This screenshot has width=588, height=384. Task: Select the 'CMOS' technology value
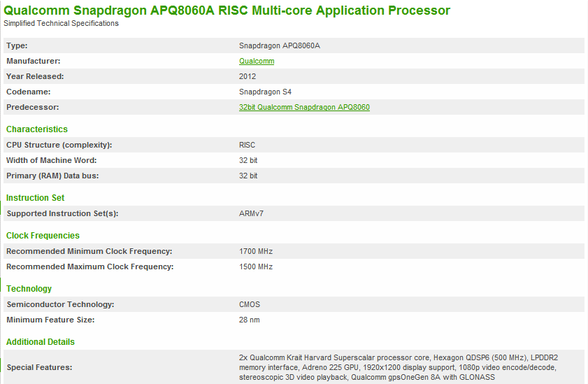(250, 304)
